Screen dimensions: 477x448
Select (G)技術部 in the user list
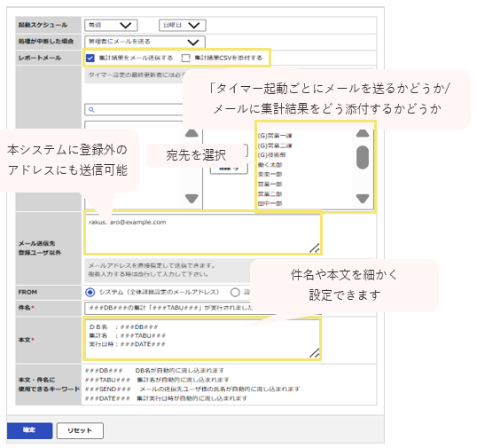coord(271,155)
